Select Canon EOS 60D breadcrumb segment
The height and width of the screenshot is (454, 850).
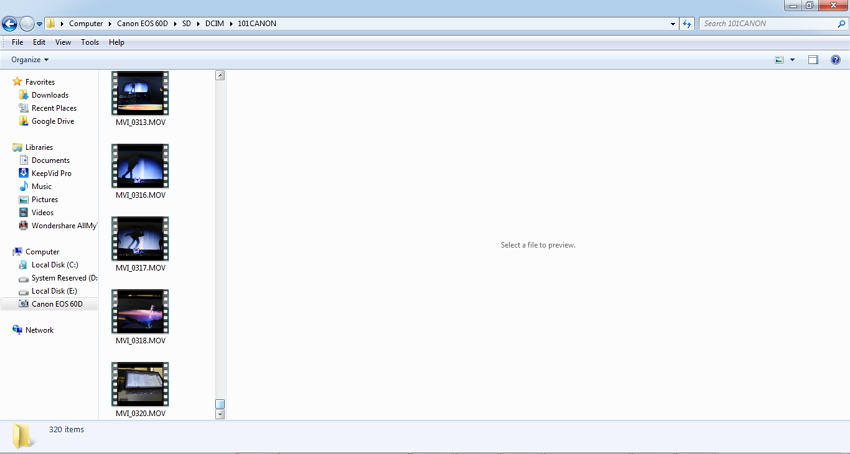point(142,23)
